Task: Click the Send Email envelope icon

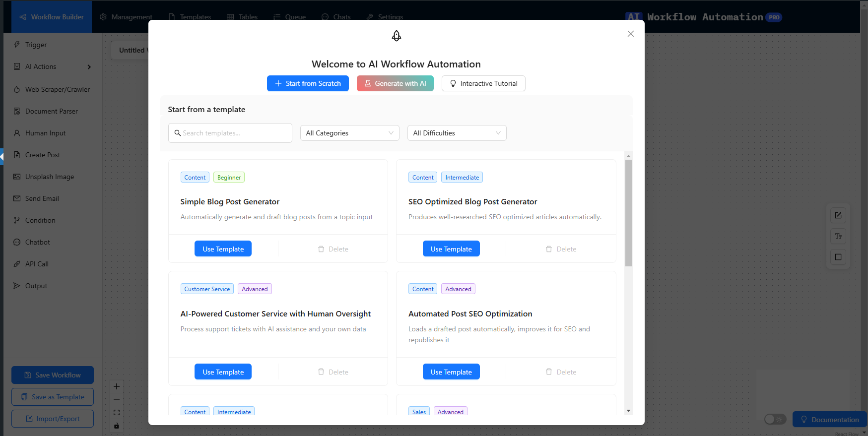Action: point(17,198)
